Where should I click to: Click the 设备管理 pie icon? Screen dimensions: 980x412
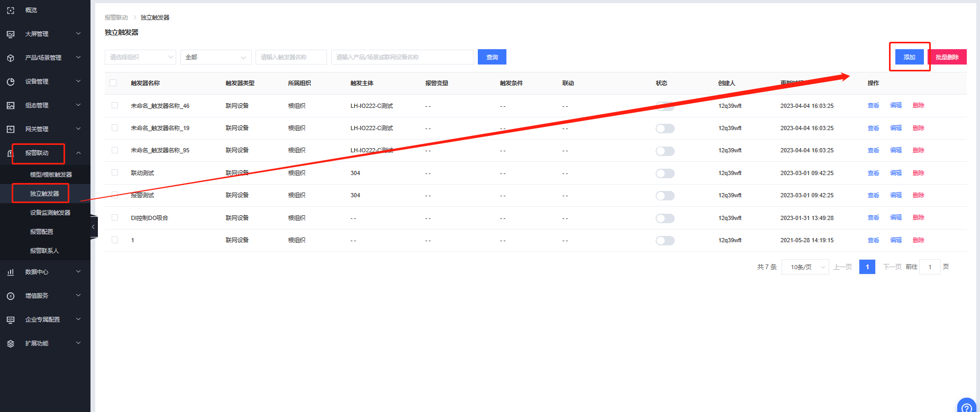(x=11, y=81)
